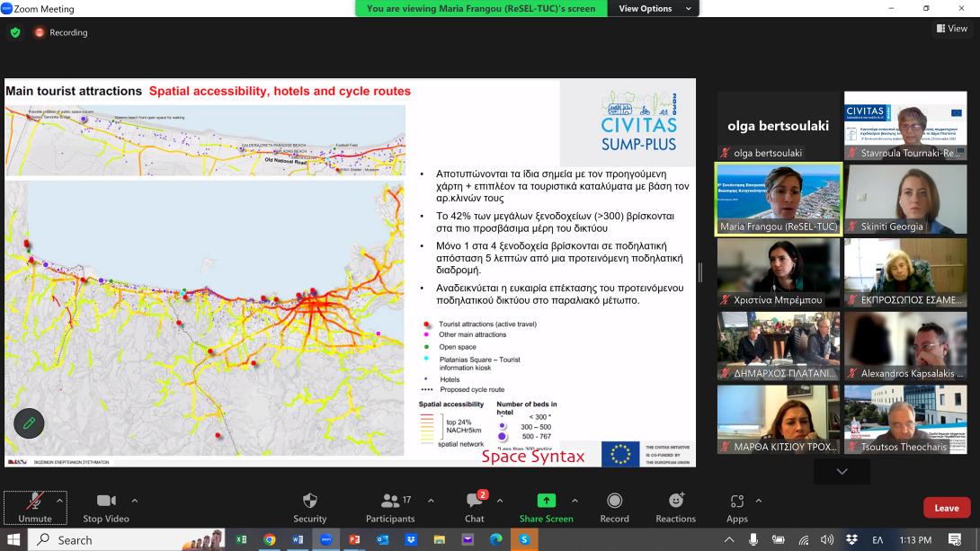Select Skiniti Georgia's video thumbnail

pyautogui.click(x=905, y=199)
